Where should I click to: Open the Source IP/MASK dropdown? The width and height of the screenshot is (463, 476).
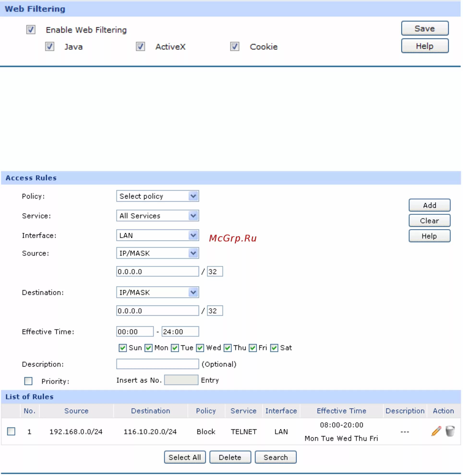pos(157,253)
